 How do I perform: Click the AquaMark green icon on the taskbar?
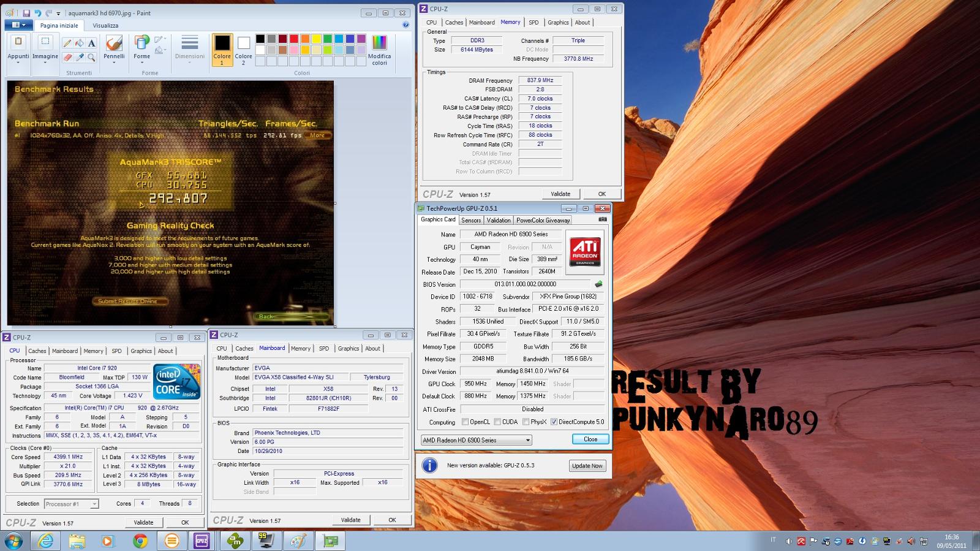click(235, 541)
